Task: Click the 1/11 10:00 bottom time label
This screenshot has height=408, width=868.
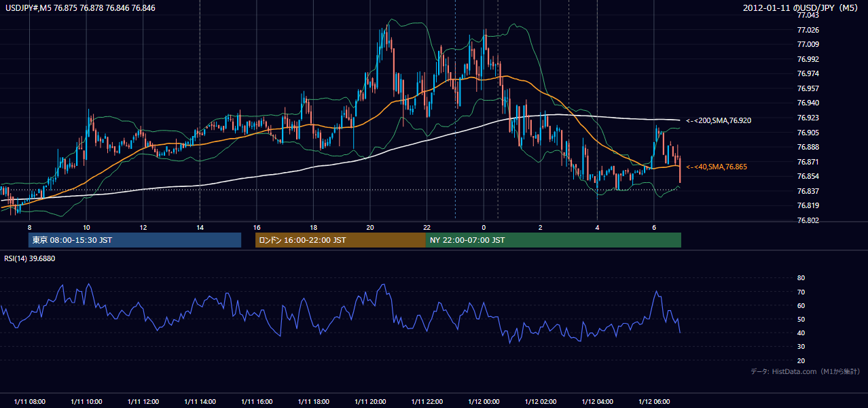Action: [x=86, y=401]
